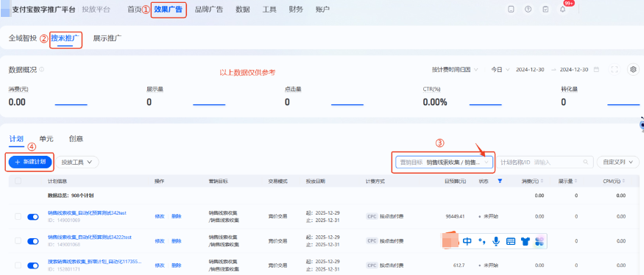Check the row checkbox for plan ID 149001068

click(18, 240)
